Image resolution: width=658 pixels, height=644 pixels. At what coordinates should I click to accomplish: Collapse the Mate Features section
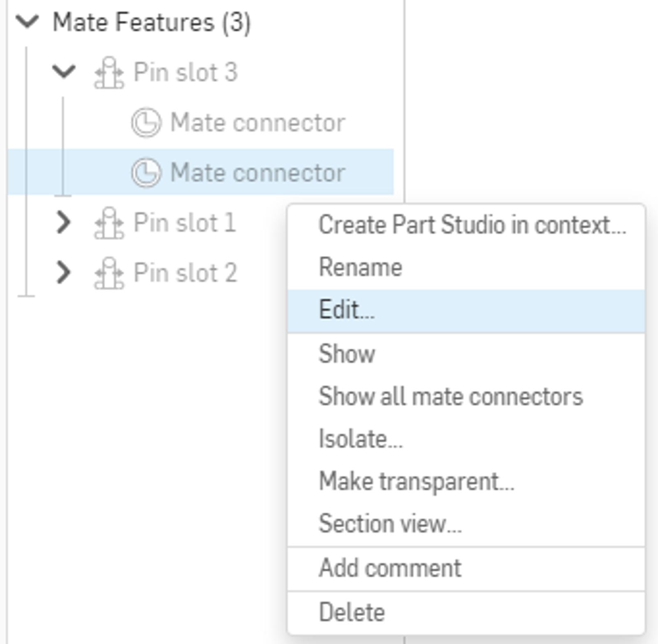[27, 21]
